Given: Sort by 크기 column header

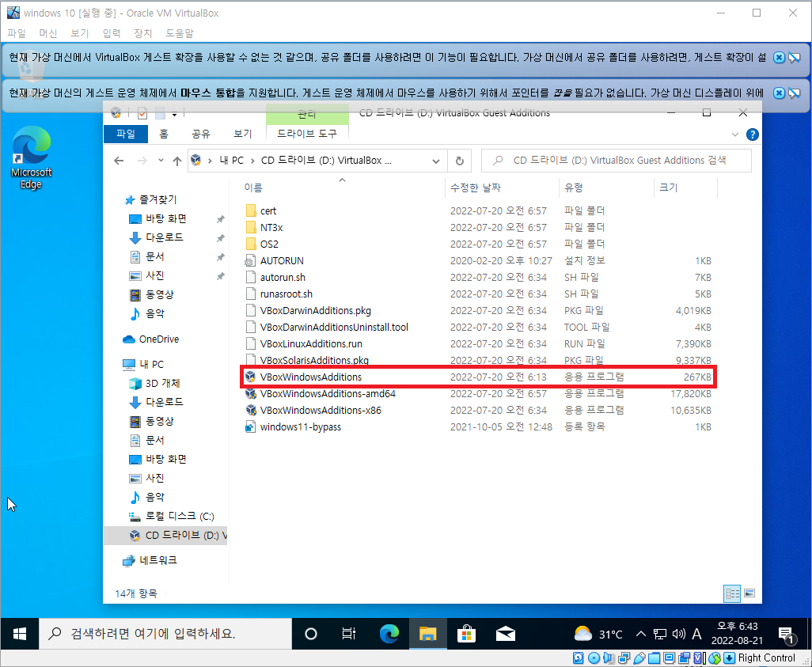Looking at the screenshot, I should pos(685,188).
